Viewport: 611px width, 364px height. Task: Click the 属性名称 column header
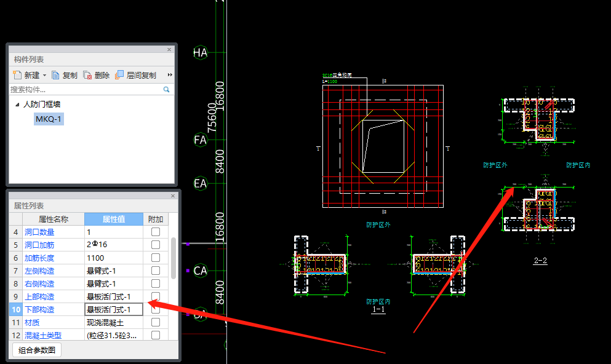point(54,219)
